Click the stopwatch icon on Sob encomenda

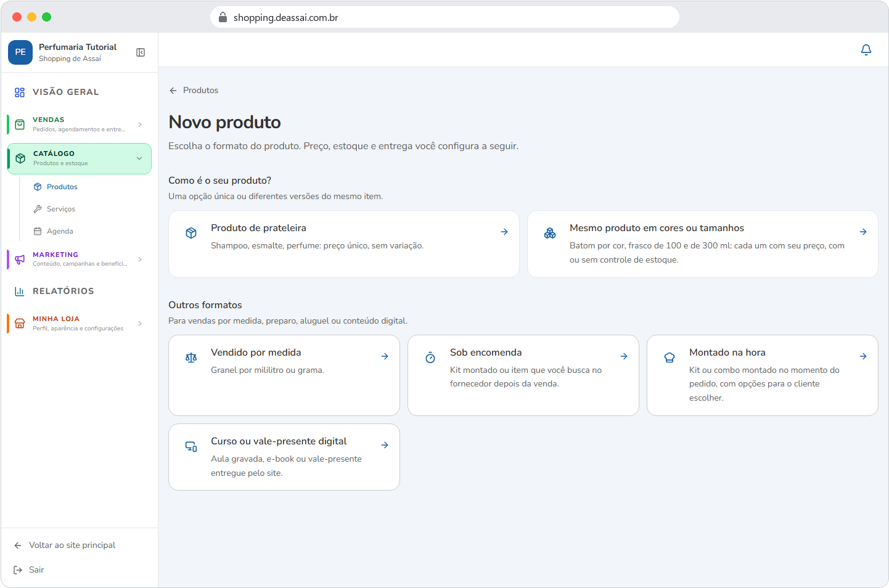click(430, 357)
